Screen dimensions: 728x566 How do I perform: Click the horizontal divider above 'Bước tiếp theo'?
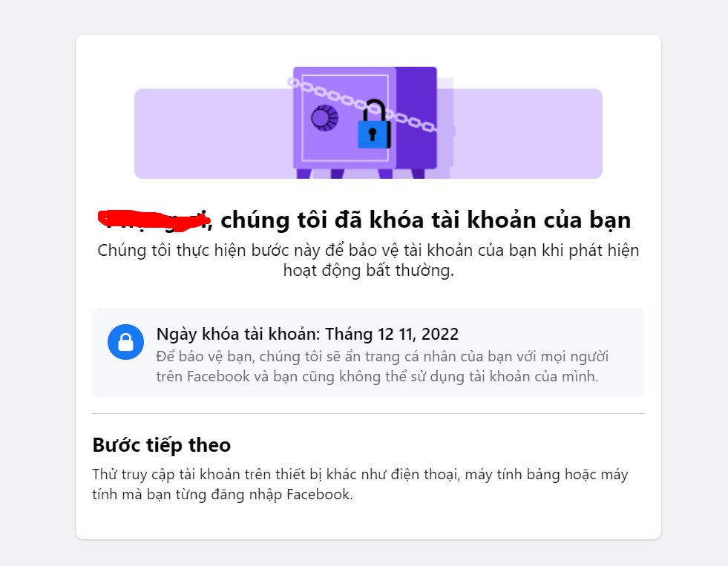[368, 413]
